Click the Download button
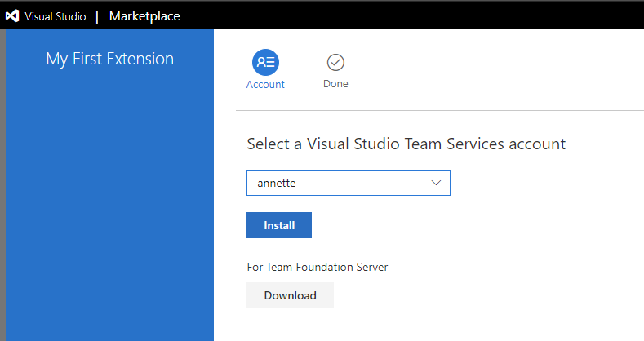Screen dimensions: 644x341 pyautogui.click(x=290, y=295)
